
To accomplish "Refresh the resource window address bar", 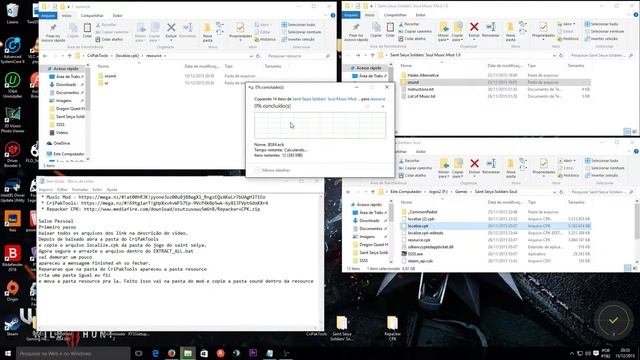I will pos(258,56).
